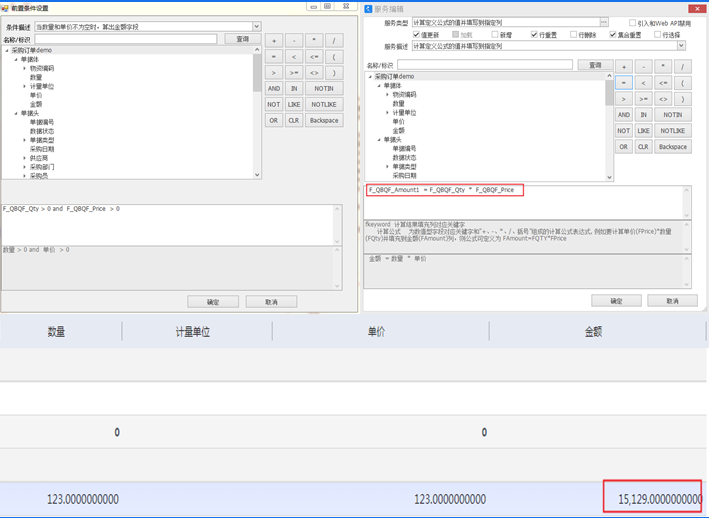The width and height of the screenshot is (709, 518).
Task: Open the 条件描述 dropdown
Action: (x=256, y=27)
